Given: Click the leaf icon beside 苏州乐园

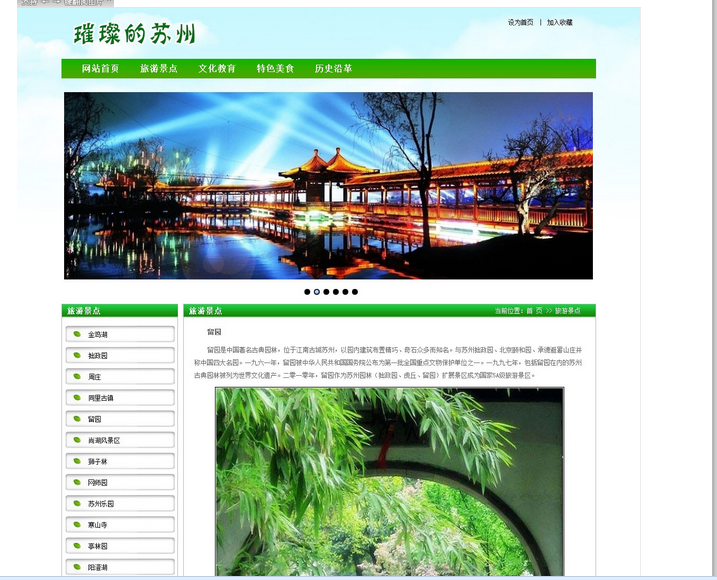Looking at the screenshot, I should (76, 503).
